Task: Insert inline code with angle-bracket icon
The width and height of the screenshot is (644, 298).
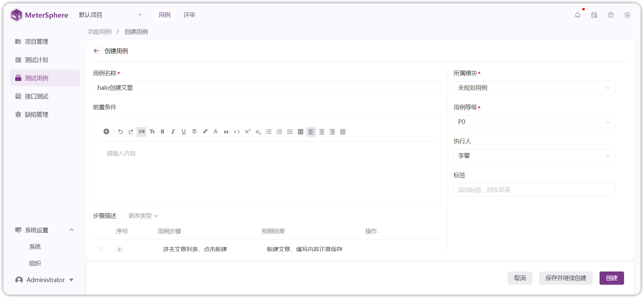Action: (237, 132)
